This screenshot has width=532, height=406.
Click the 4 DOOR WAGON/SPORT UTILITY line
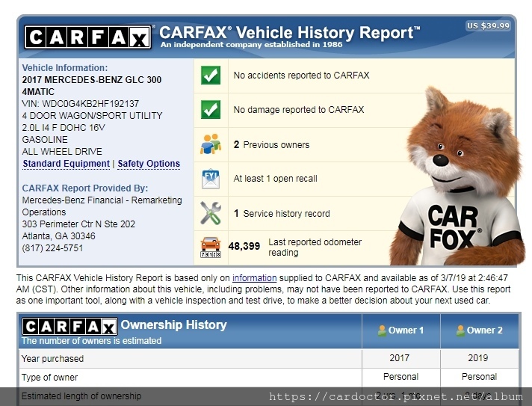point(92,116)
